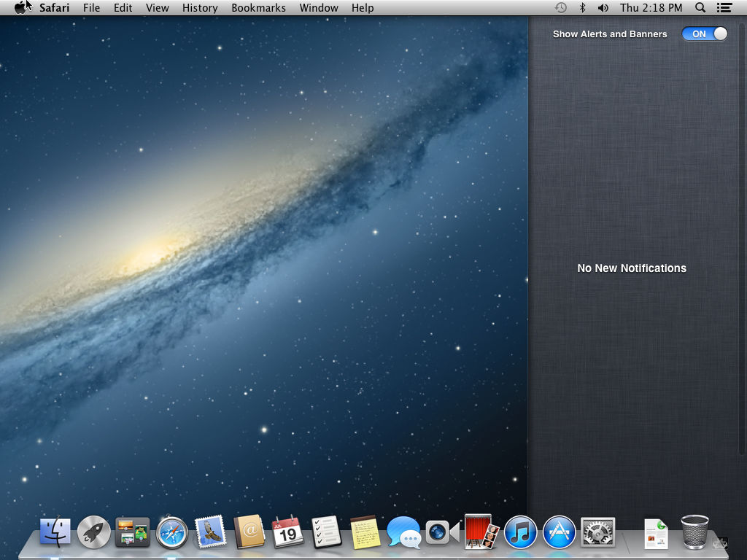Screen dimensions: 747x560
Task: Launch Messages from the Dock
Action: 403,532
